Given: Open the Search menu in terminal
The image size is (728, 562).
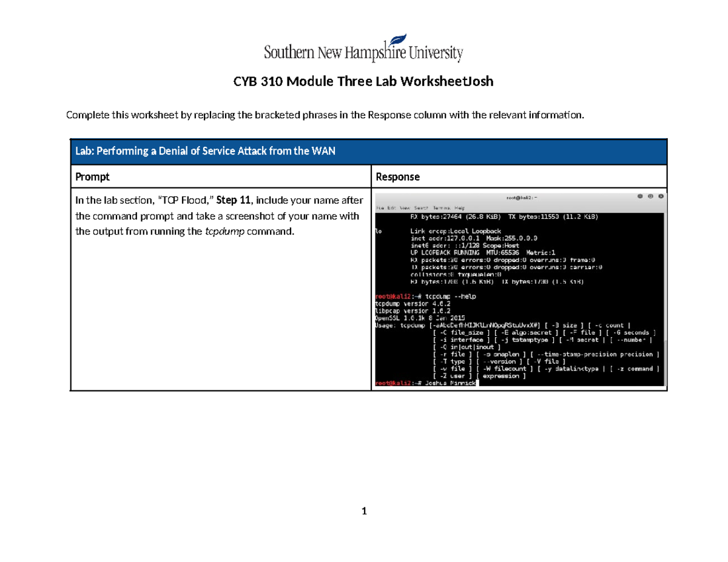Looking at the screenshot, I should pyautogui.click(x=421, y=207).
